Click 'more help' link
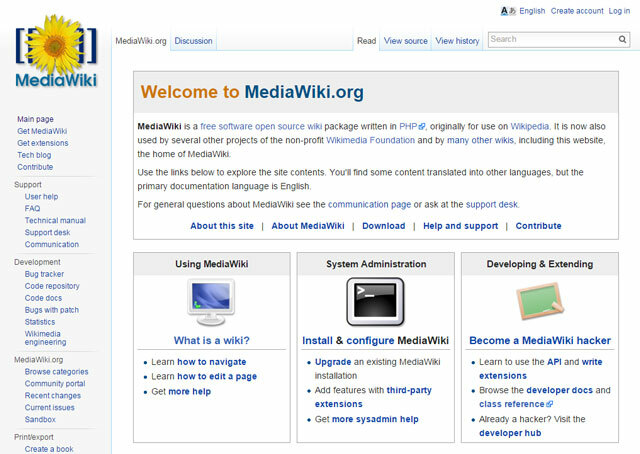This screenshot has height=454, width=640. point(190,392)
